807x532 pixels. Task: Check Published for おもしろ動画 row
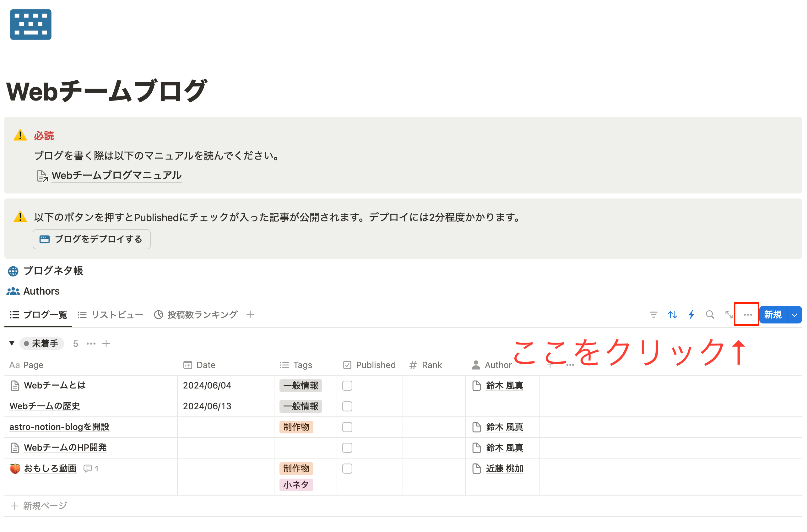tap(347, 469)
